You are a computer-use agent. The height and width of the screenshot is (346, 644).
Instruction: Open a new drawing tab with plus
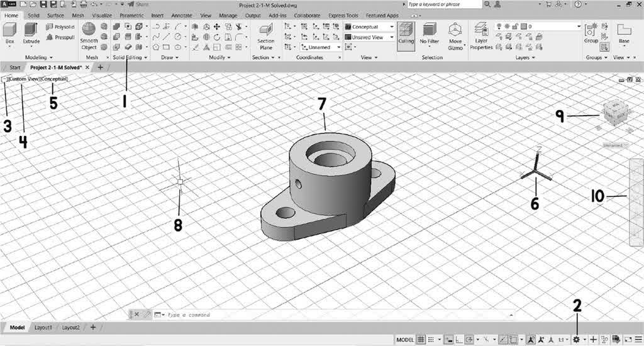100,67
